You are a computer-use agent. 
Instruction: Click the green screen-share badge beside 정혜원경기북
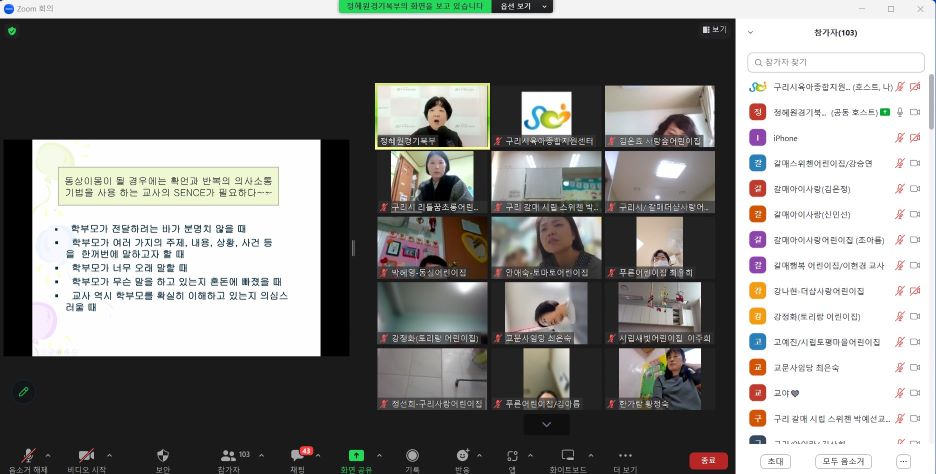pyautogui.click(x=885, y=112)
